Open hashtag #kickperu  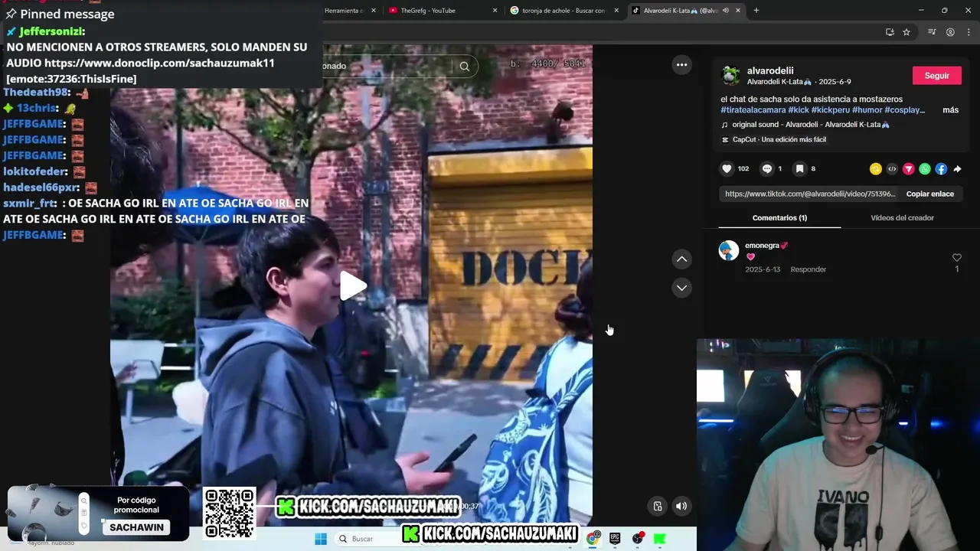pos(829,110)
